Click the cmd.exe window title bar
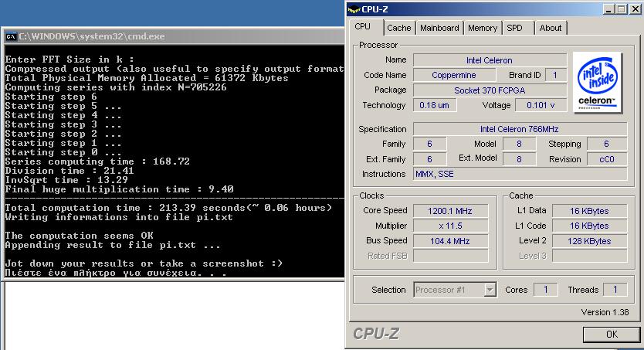The height and width of the screenshot is (350, 644). pyautogui.click(x=175, y=36)
